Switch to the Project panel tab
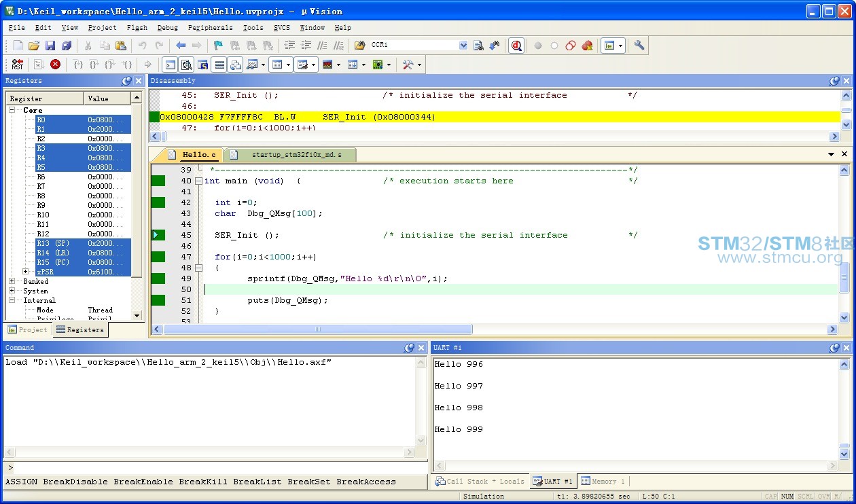 pyautogui.click(x=28, y=330)
